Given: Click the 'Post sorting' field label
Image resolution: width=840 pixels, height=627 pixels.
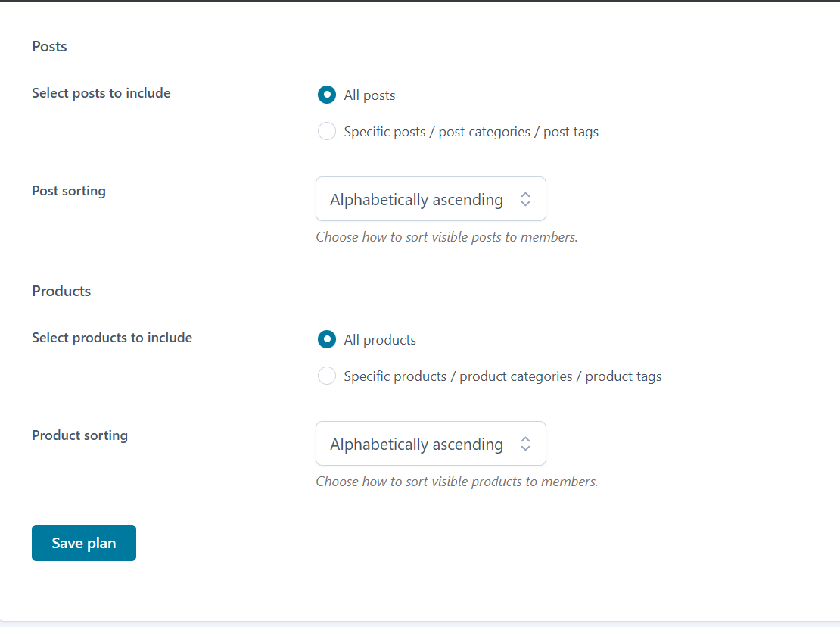Looking at the screenshot, I should tap(69, 191).
